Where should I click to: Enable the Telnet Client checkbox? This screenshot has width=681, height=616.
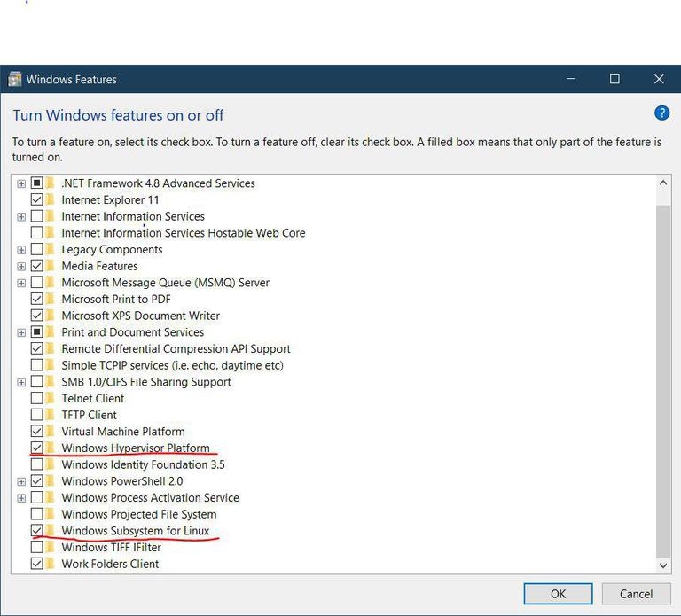(x=37, y=398)
